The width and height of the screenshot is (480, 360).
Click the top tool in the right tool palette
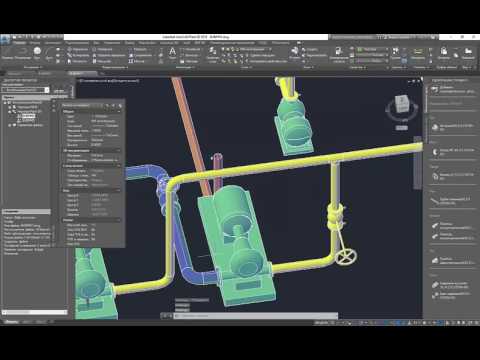pyautogui.click(x=452, y=89)
